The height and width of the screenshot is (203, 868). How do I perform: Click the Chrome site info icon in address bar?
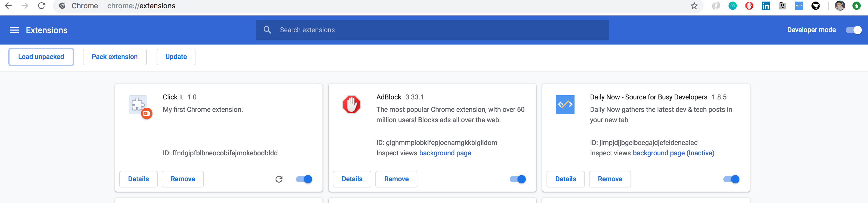point(62,6)
